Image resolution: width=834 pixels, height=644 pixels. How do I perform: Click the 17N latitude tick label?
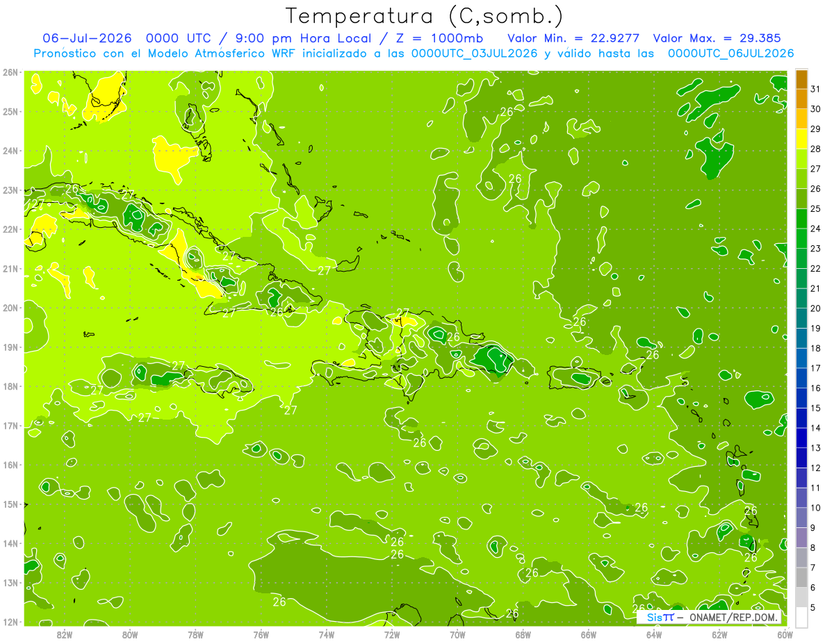[x=10, y=425]
